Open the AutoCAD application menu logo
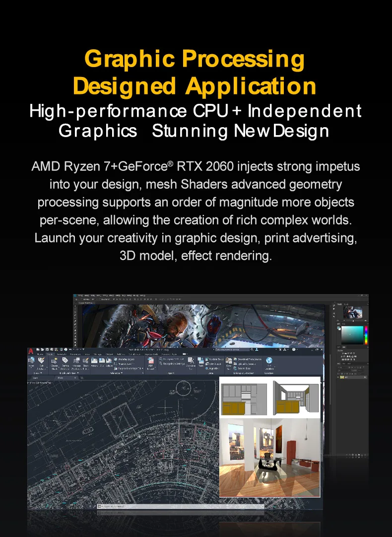Viewport: 392px width, 537px height. click(31, 351)
